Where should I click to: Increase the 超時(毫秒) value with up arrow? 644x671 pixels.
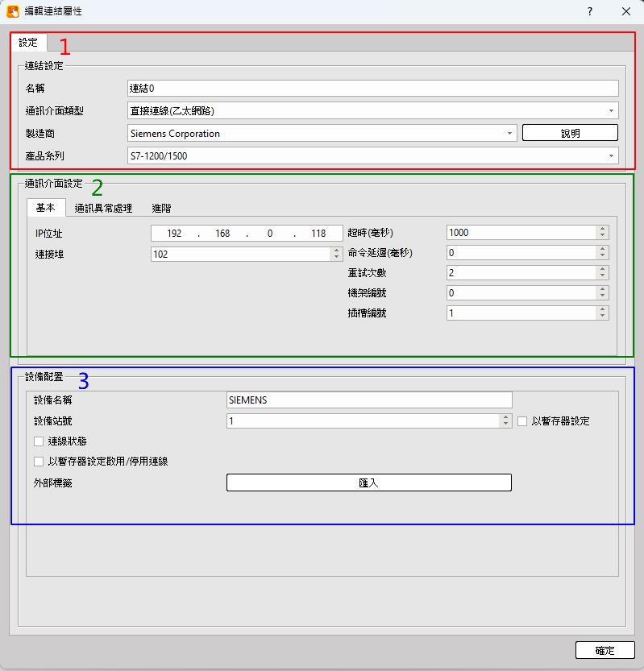pos(603,229)
